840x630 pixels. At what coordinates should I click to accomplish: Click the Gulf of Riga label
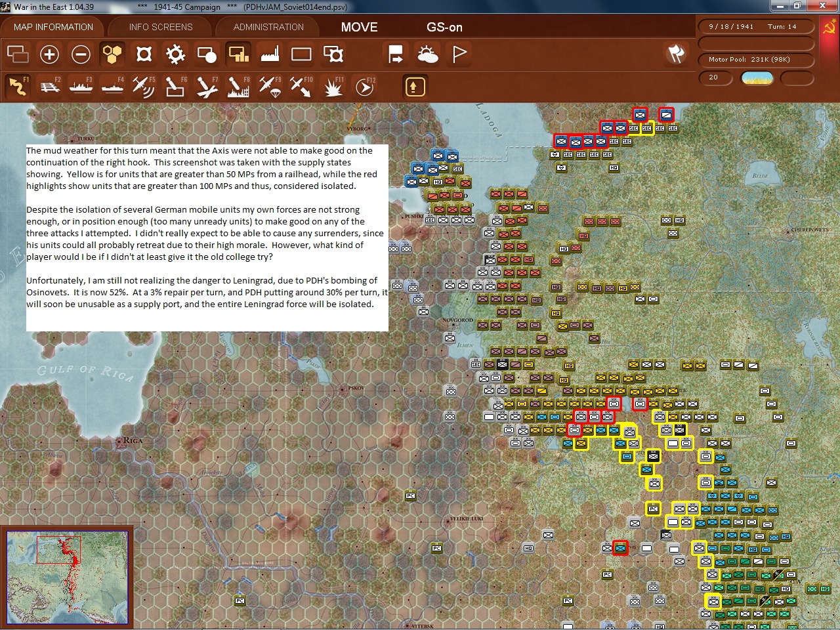[x=85, y=373]
